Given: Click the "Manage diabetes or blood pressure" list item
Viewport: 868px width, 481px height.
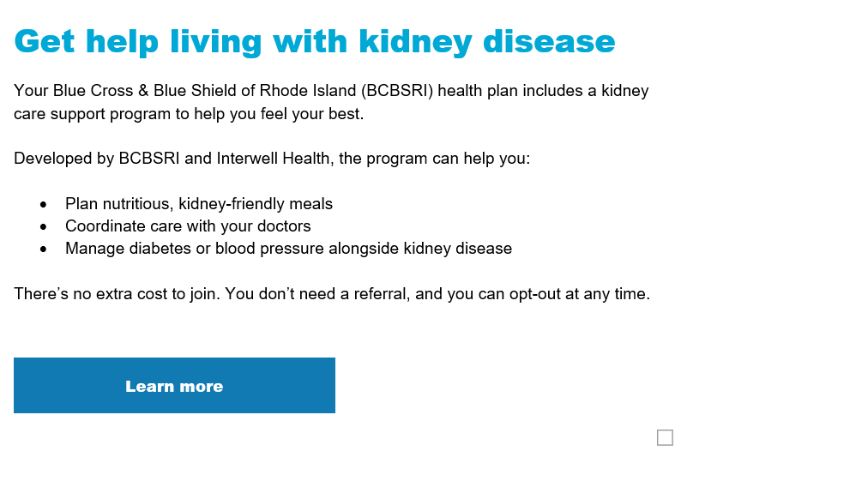Looking at the screenshot, I should coord(288,249).
